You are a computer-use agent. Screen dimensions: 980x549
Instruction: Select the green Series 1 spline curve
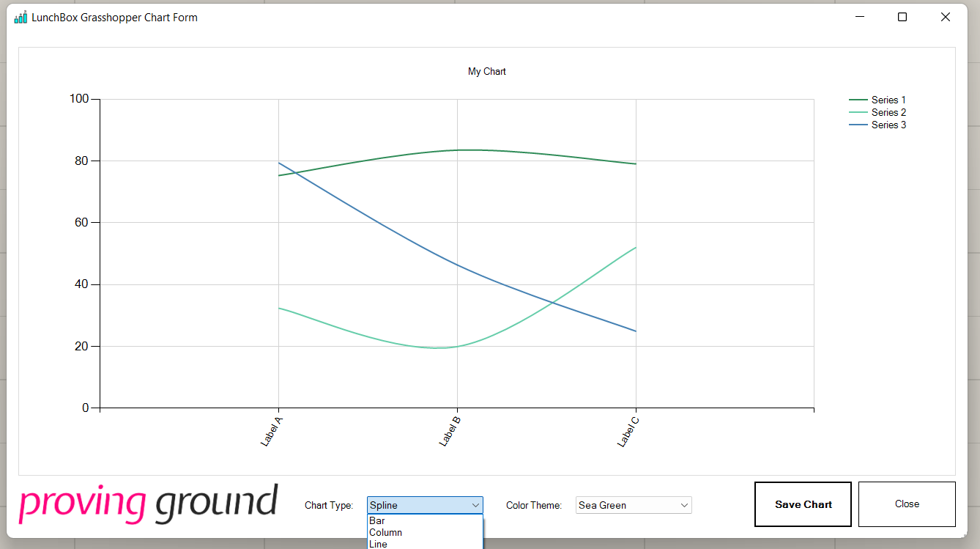(x=456, y=150)
